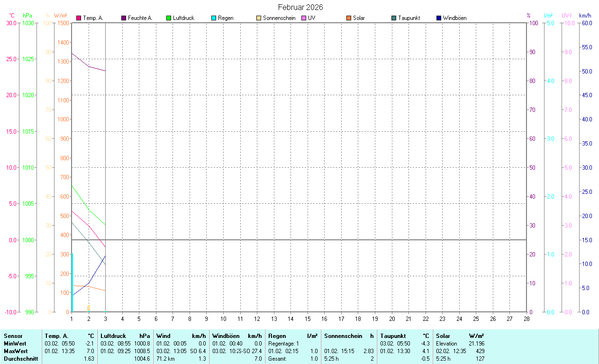
Task: Click the Gesamt rain total value
Action: 313,359
